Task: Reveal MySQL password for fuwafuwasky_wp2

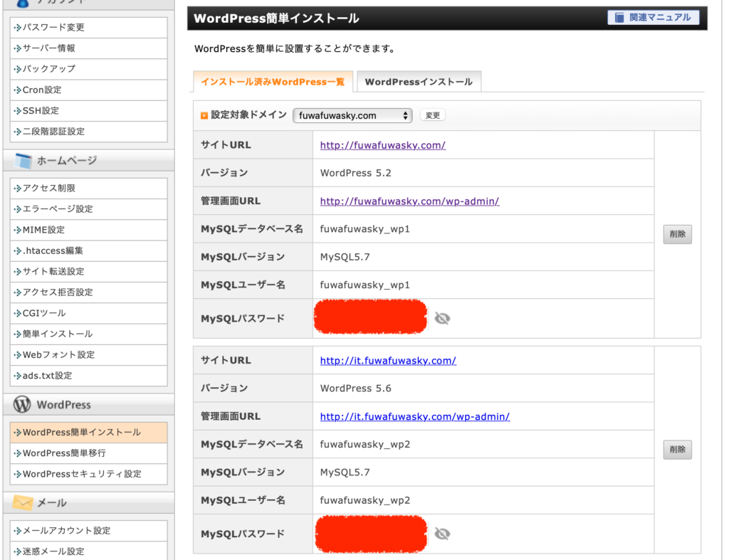Action: tap(442, 534)
